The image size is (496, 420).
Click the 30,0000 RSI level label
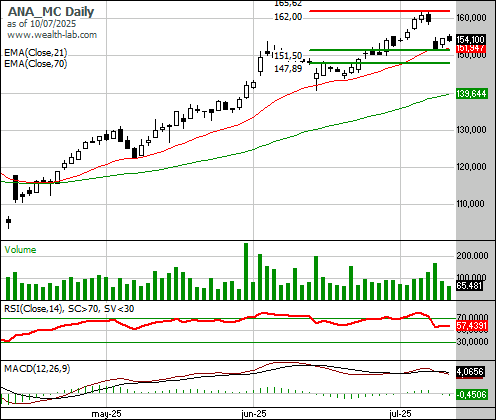(x=472, y=342)
